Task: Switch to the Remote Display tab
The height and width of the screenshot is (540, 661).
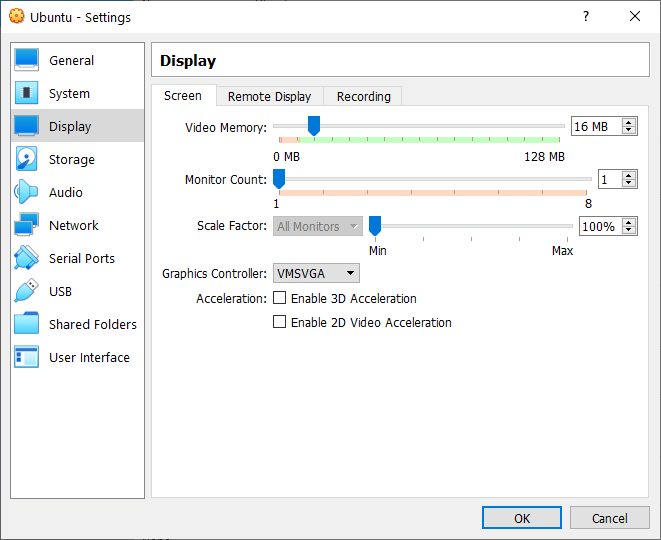Action: click(x=269, y=96)
